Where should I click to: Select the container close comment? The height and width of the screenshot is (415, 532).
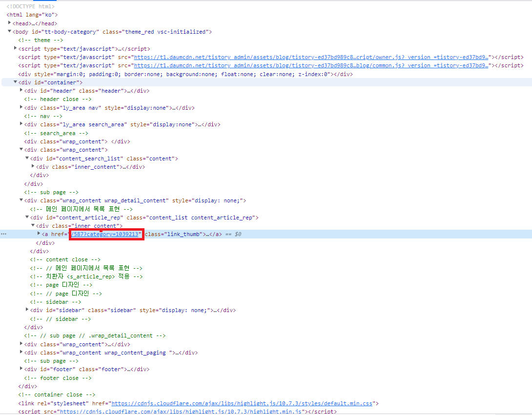pyautogui.click(x=57, y=395)
